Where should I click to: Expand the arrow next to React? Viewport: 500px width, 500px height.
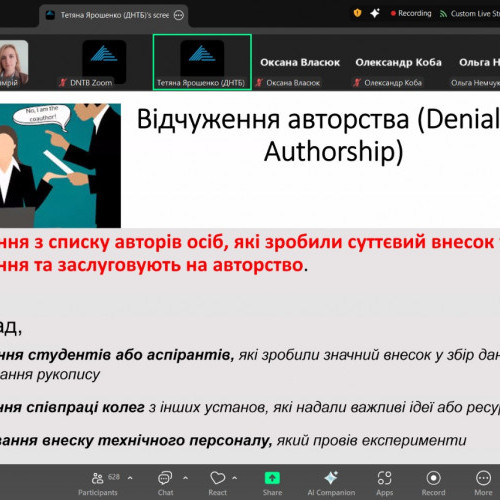click(x=235, y=478)
